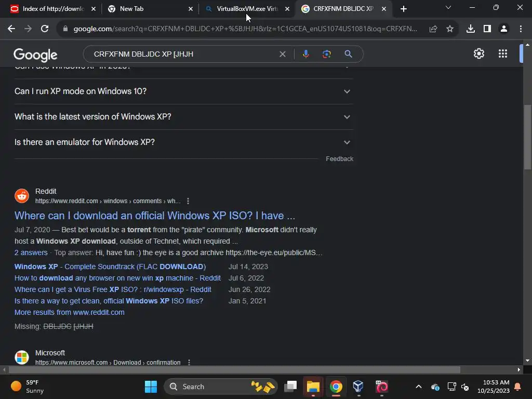The image size is (532, 399).
Task: Bookmark this page with star icon
Action: [x=450, y=29]
